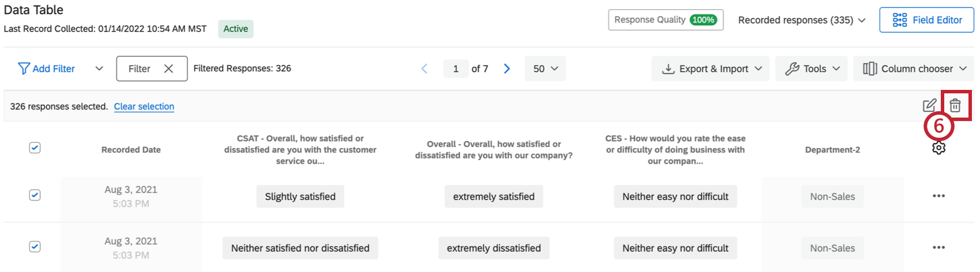Click the edit pencil icon
Viewport: 980px width, 272px height.
coord(929,105)
